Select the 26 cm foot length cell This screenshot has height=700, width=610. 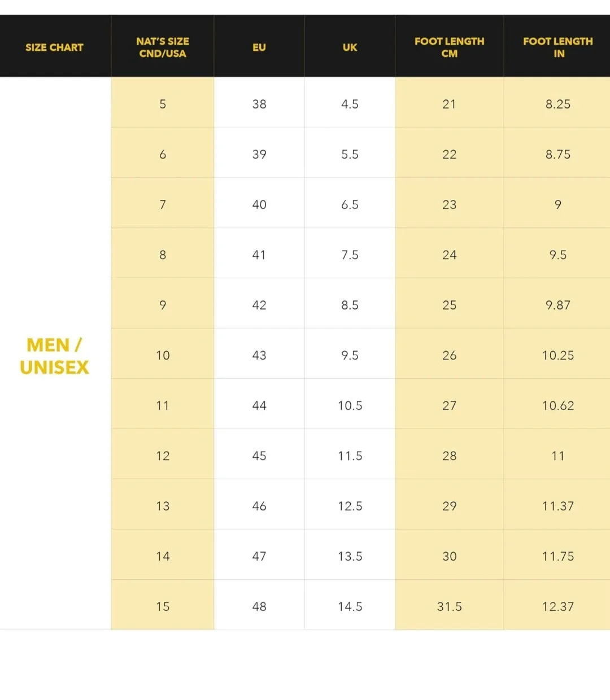pyautogui.click(x=449, y=355)
